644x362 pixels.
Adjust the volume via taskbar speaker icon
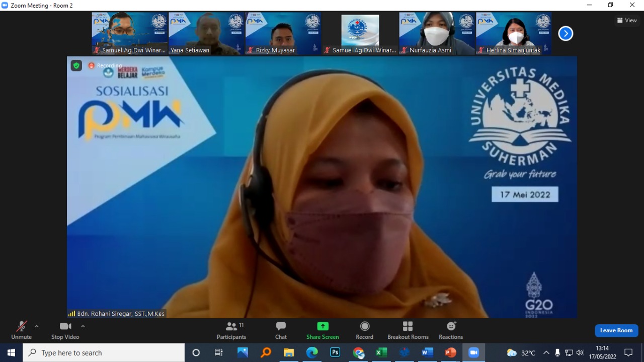click(x=580, y=352)
